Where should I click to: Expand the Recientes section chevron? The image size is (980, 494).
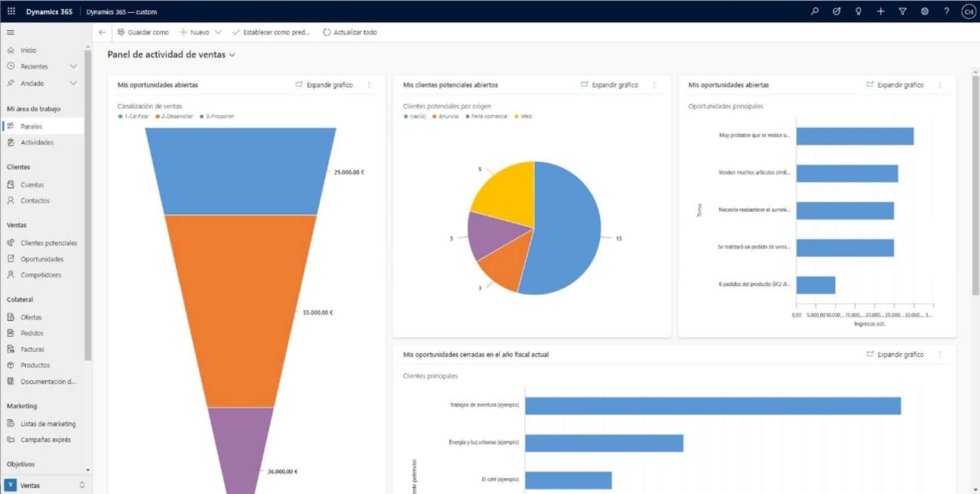(x=73, y=66)
